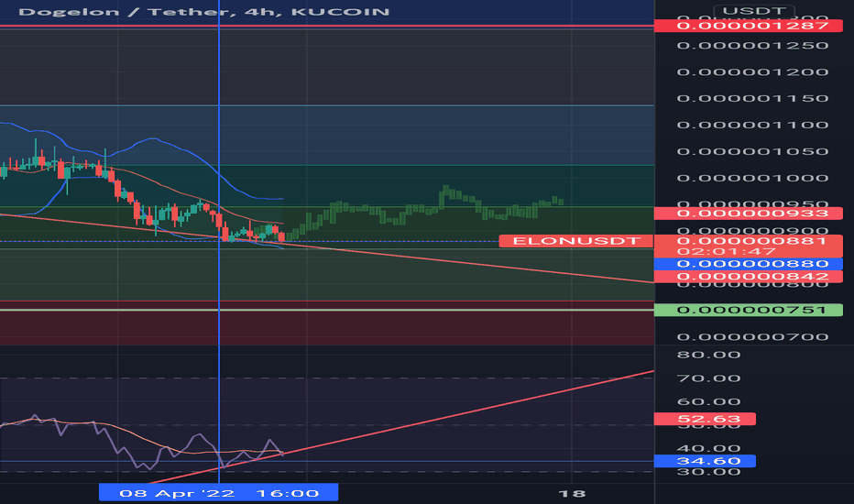Click the 0.000001200 price axis tick

pyautogui.click(x=752, y=71)
